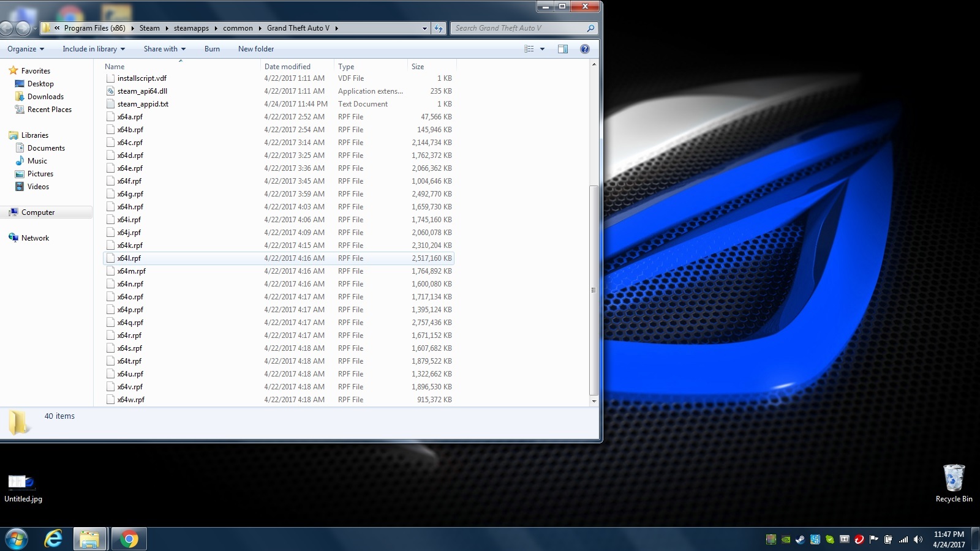Click the Steam tray icon

click(800, 539)
